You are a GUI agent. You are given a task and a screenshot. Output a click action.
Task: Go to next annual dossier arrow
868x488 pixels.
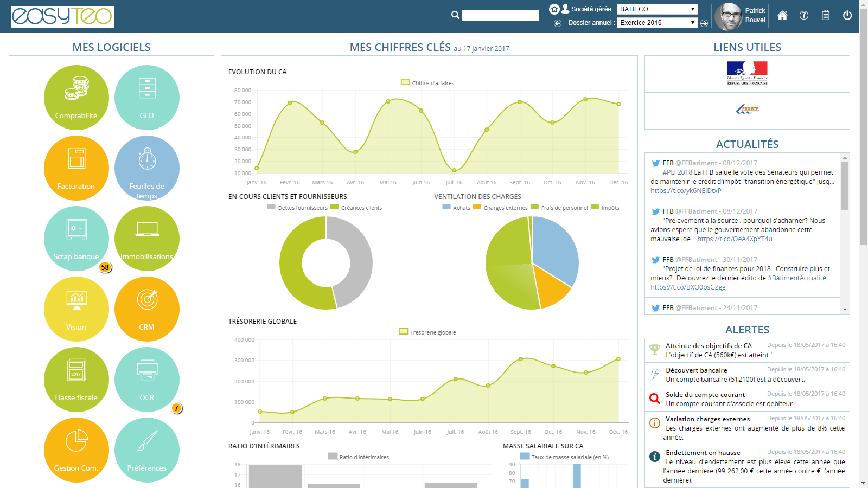coord(704,23)
